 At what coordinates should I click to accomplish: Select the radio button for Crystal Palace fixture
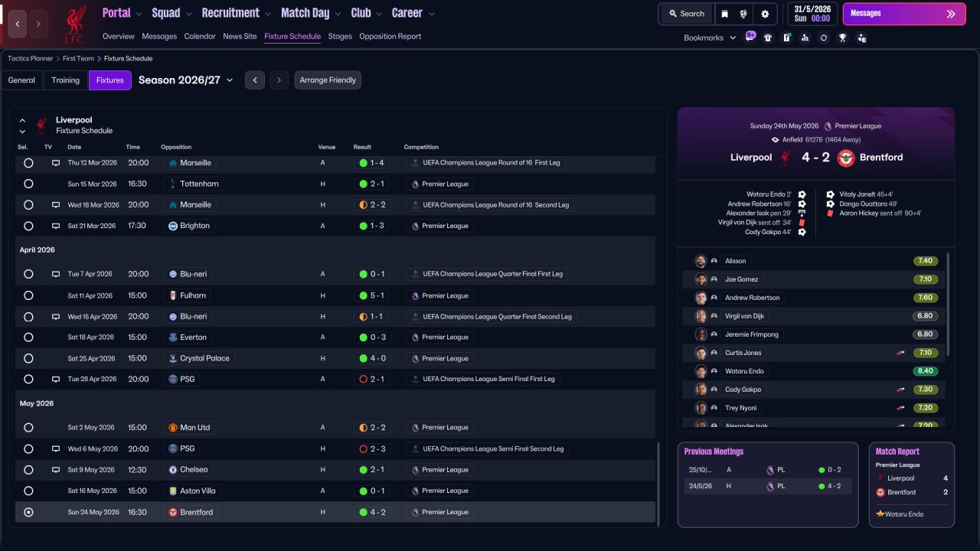click(28, 358)
